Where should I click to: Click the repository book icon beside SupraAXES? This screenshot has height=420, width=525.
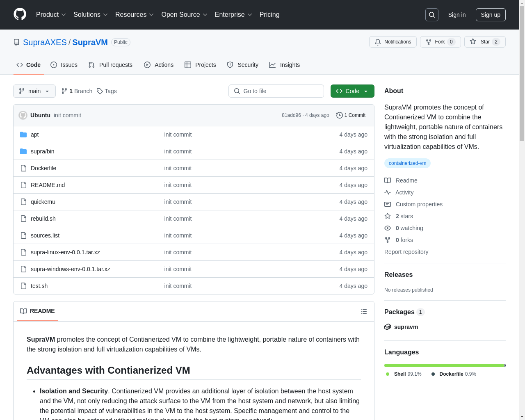coord(16,42)
